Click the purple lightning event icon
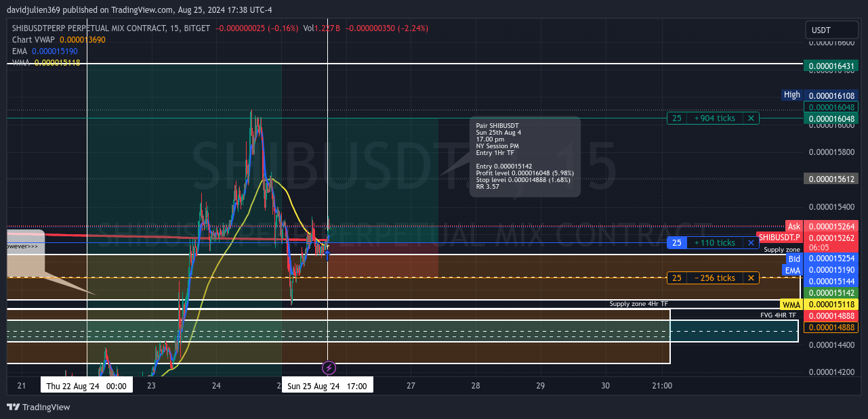 tap(328, 368)
